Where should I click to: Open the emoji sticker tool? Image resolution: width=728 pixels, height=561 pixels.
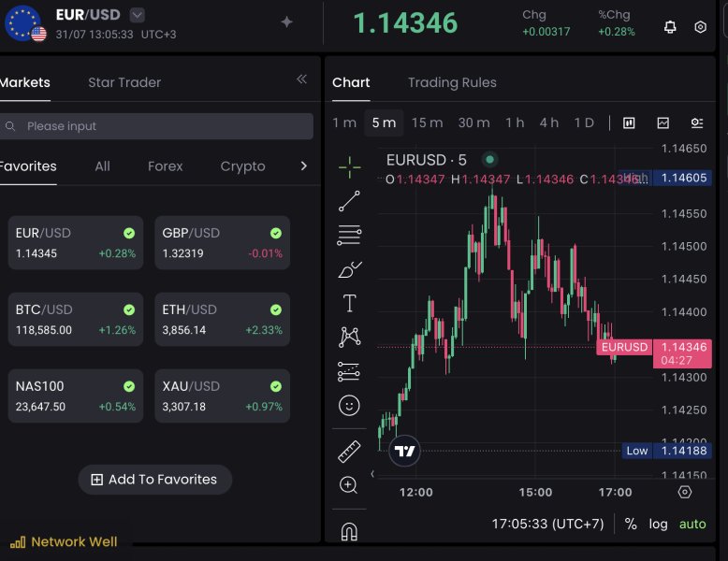click(x=349, y=405)
